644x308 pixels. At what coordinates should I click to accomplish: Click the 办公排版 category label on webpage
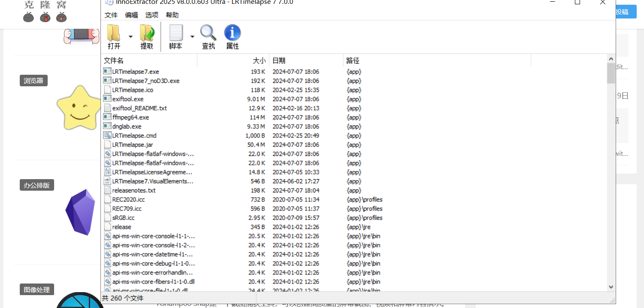point(37,185)
